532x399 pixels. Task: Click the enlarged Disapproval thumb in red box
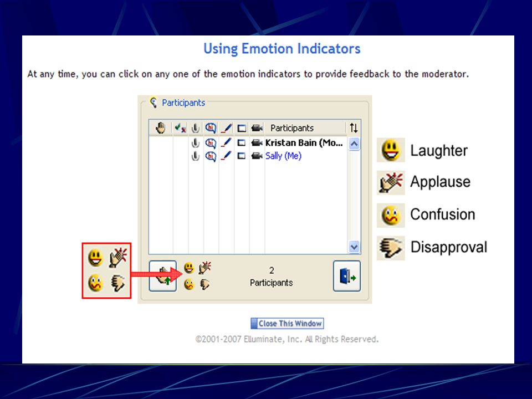117,283
